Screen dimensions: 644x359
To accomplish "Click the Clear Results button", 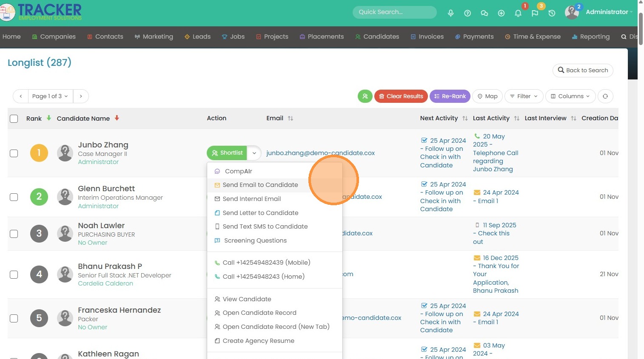I will (401, 96).
